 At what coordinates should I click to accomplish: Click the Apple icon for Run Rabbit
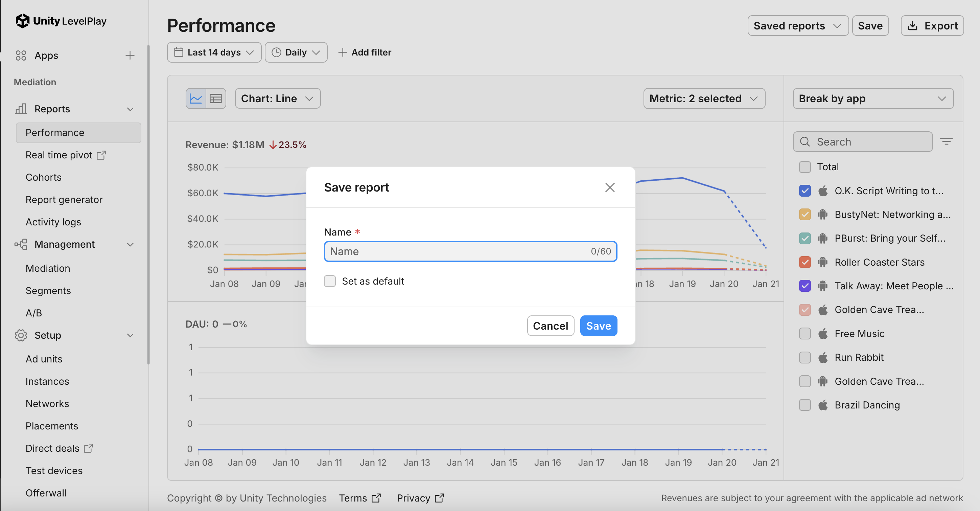click(x=823, y=357)
